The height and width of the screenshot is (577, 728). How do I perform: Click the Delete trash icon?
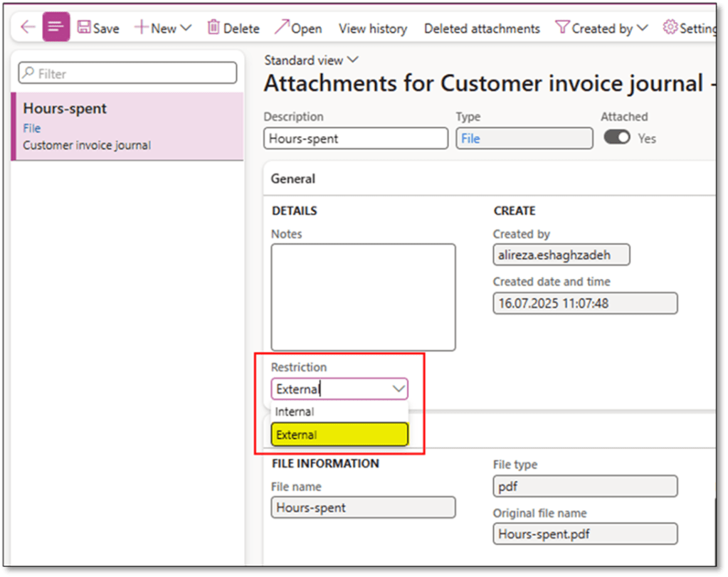pyautogui.click(x=213, y=28)
